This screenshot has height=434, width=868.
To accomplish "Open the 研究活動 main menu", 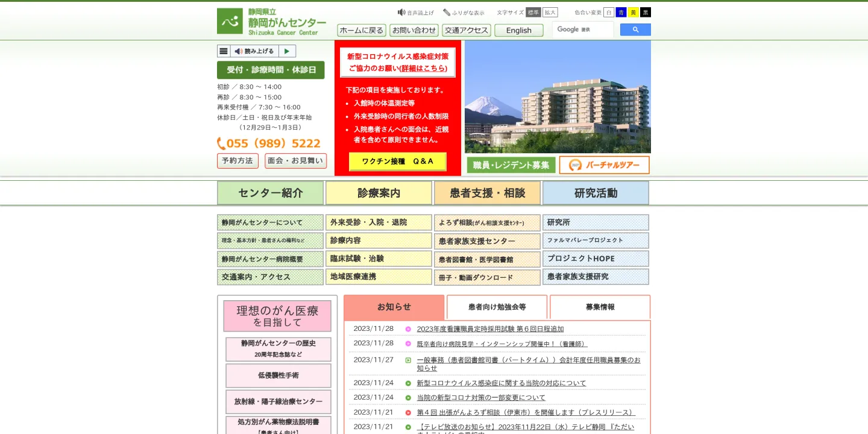I will coord(596,193).
